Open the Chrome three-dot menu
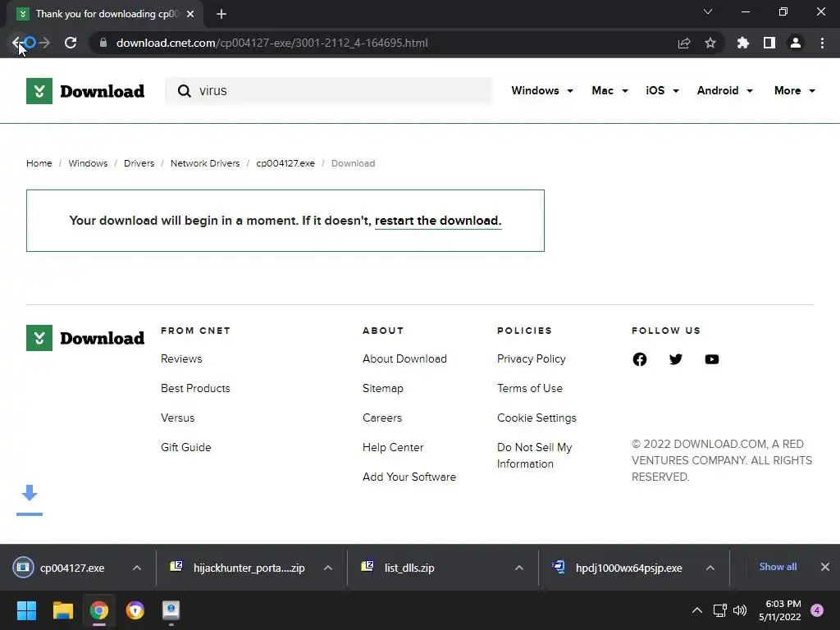 pyautogui.click(x=822, y=43)
